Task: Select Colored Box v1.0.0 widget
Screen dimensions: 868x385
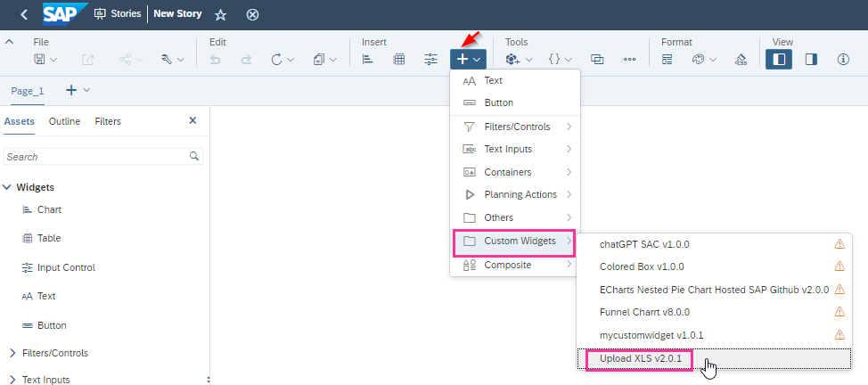Action: (714, 267)
